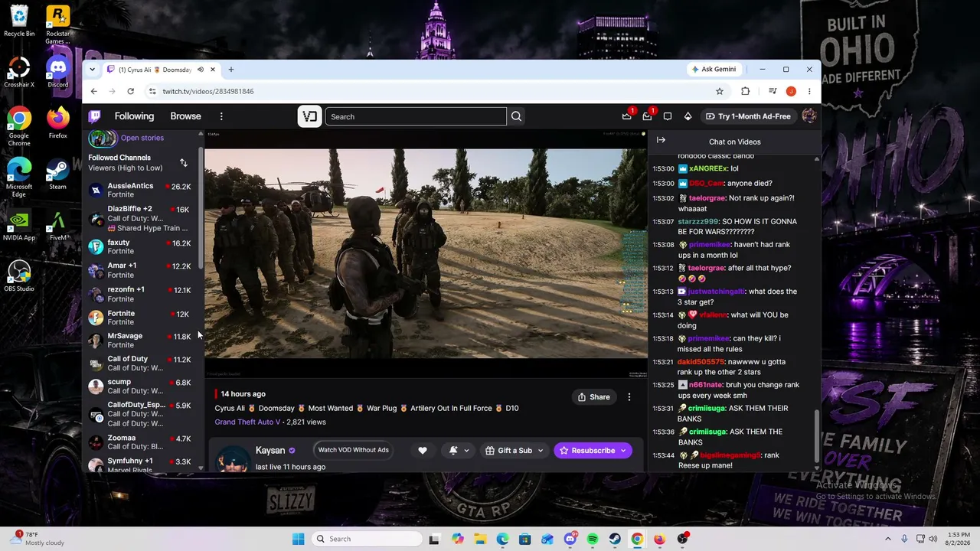Select the Amar +1 followed channel
The height and width of the screenshot is (551, 980).
[x=142, y=269]
